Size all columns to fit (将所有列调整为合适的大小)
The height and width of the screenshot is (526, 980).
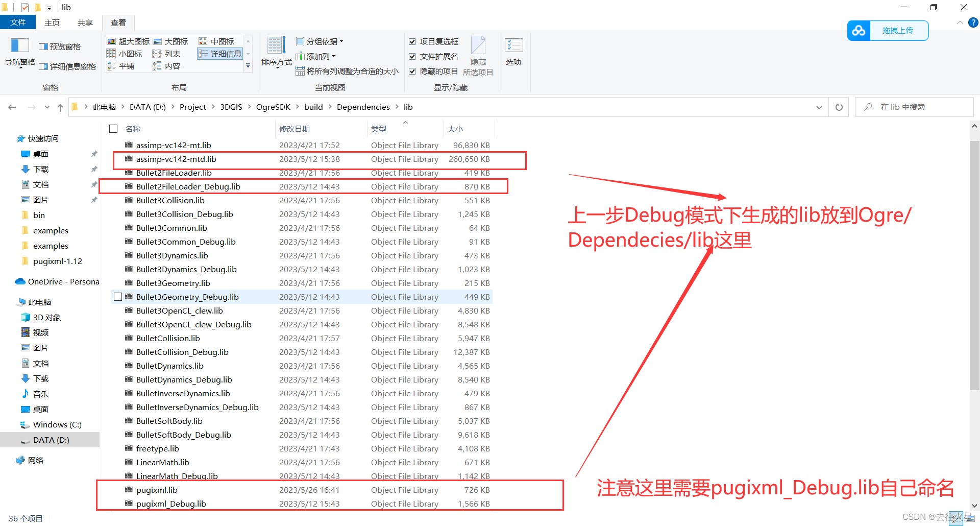coord(348,71)
